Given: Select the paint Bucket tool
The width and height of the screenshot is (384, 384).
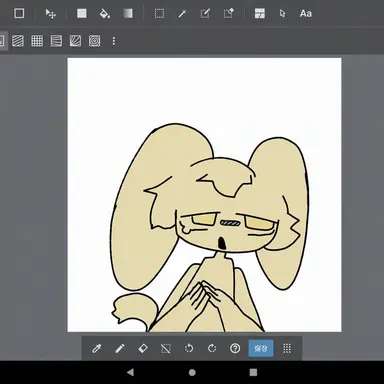Looking at the screenshot, I should click(x=105, y=14).
